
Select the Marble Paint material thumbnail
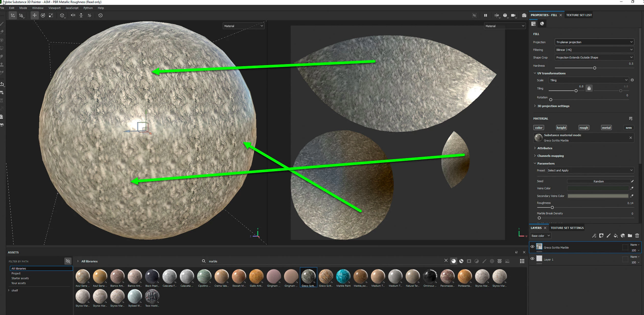[x=343, y=277]
